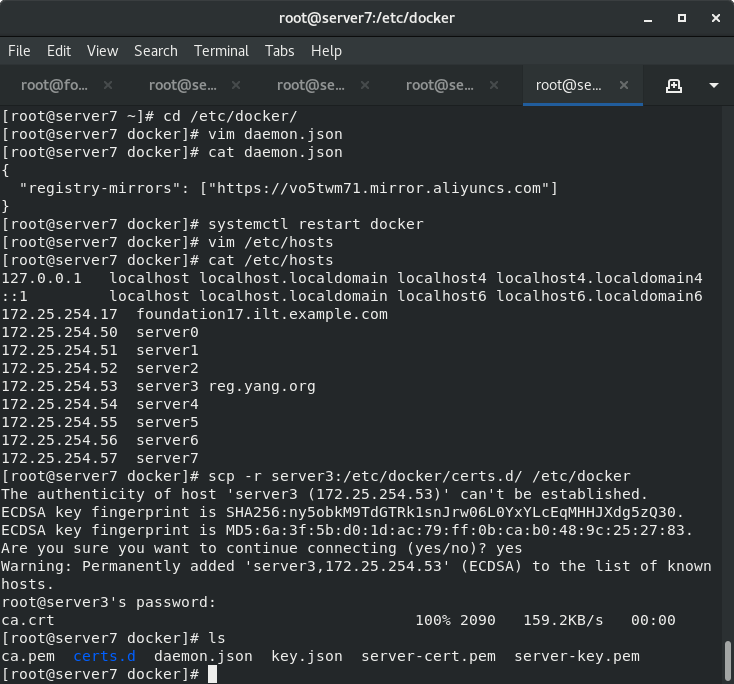Open the Edit menu
The width and height of the screenshot is (734, 684).
[59, 51]
